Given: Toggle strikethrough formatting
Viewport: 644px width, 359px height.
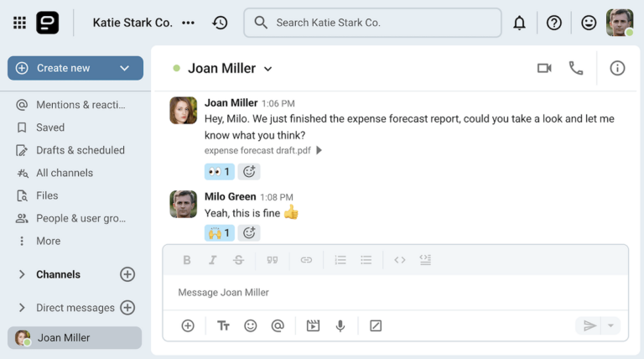Looking at the screenshot, I should point(238,260).
